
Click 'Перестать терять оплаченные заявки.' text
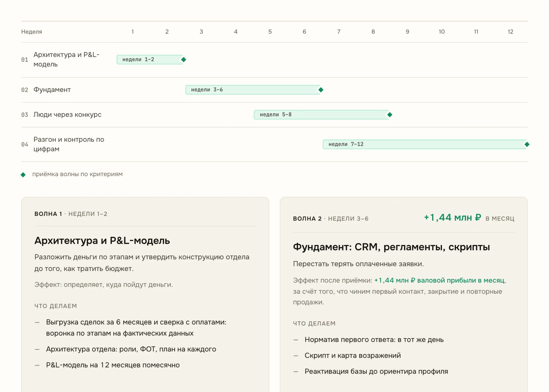click(358, 264)
